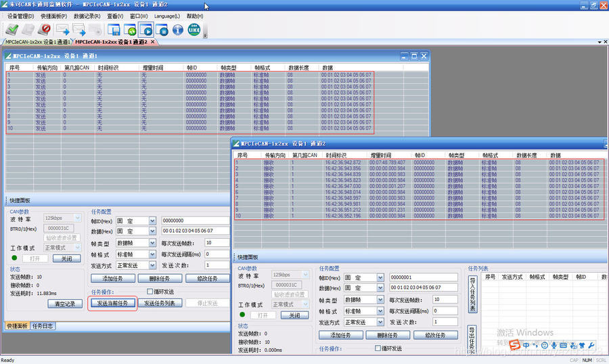Click 删除任务 button in 通道2 window
The width and height of the screenshot is (609, 364).
click(388, 335)
